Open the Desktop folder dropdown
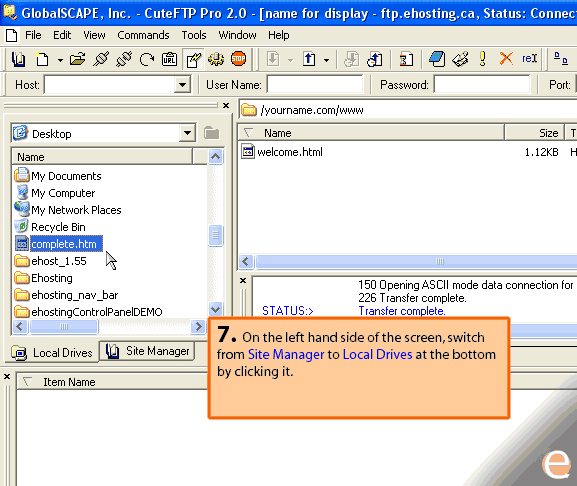 pyautogui.click(x=187, y=133)
